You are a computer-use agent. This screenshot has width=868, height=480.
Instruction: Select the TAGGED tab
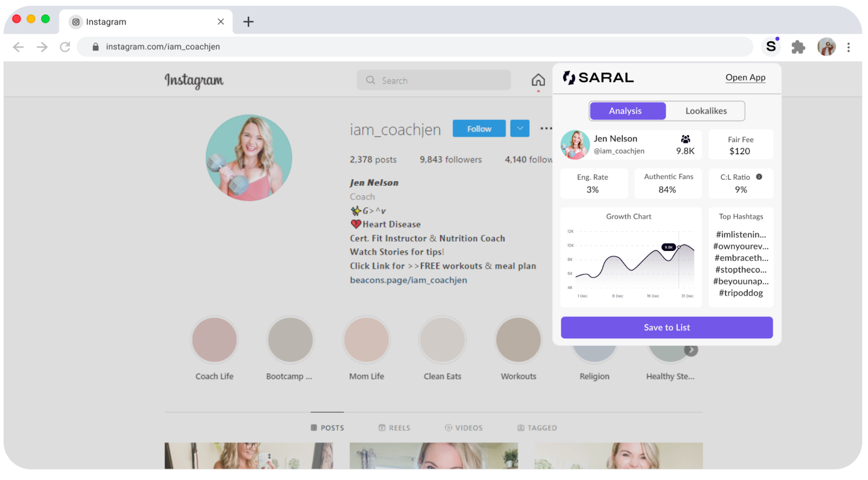[x=537, y=428]
